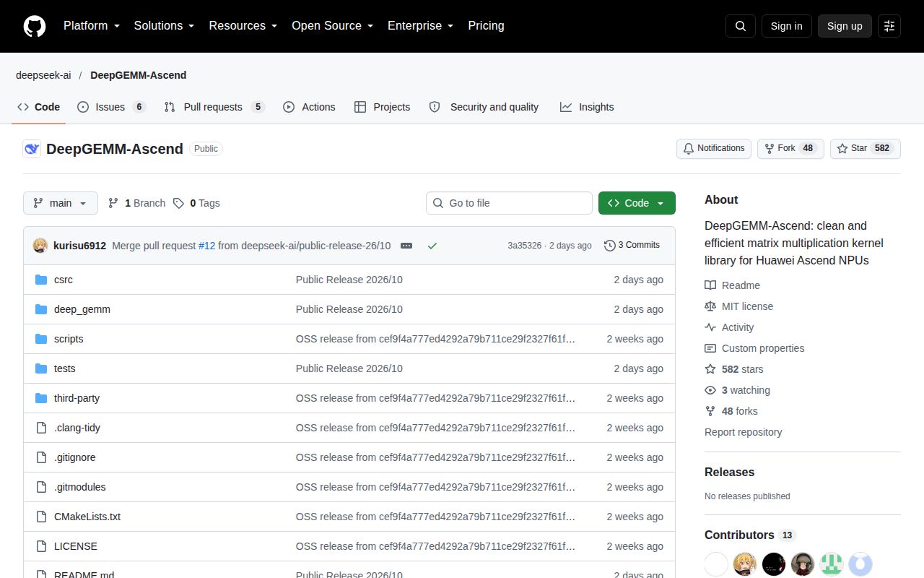Click the Sign in button
Image resolution: width=924 pixels, height=578 pixels.
pos(786,26)
